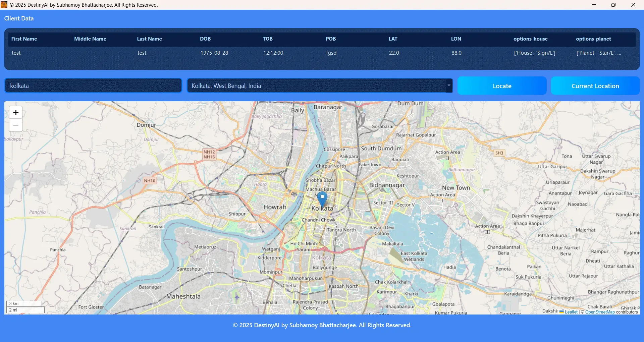Click the airport icon near Behala
The image size is (644, 342).
[237, 297]
